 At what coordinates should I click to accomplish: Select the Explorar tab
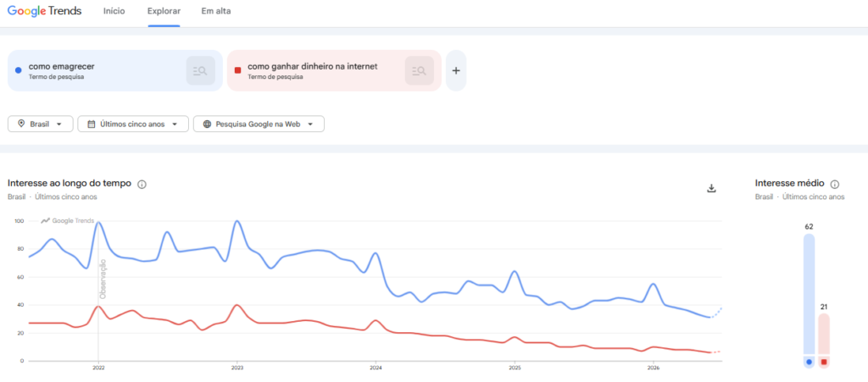(x=164, y=11)
